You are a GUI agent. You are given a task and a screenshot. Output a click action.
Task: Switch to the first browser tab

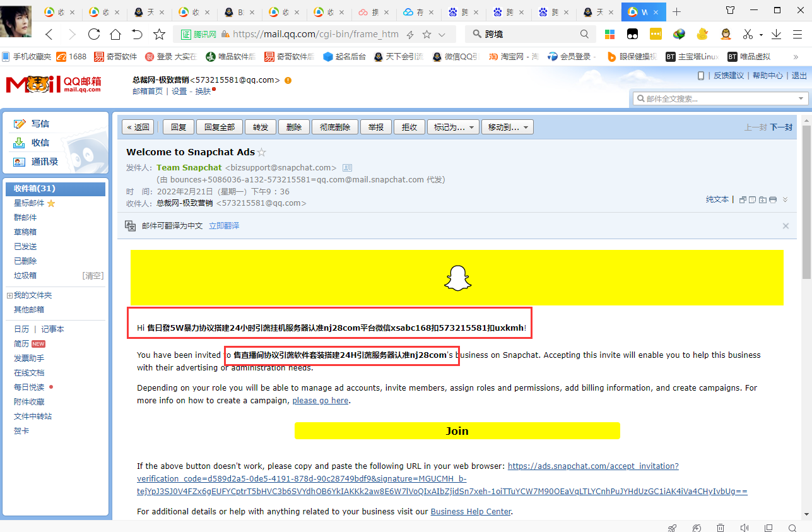point(60,12)
